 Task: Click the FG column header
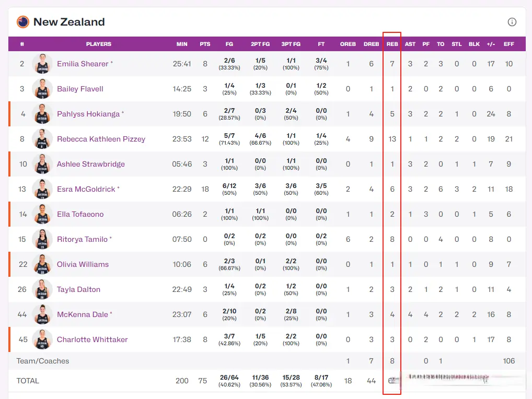pos(229,44)
